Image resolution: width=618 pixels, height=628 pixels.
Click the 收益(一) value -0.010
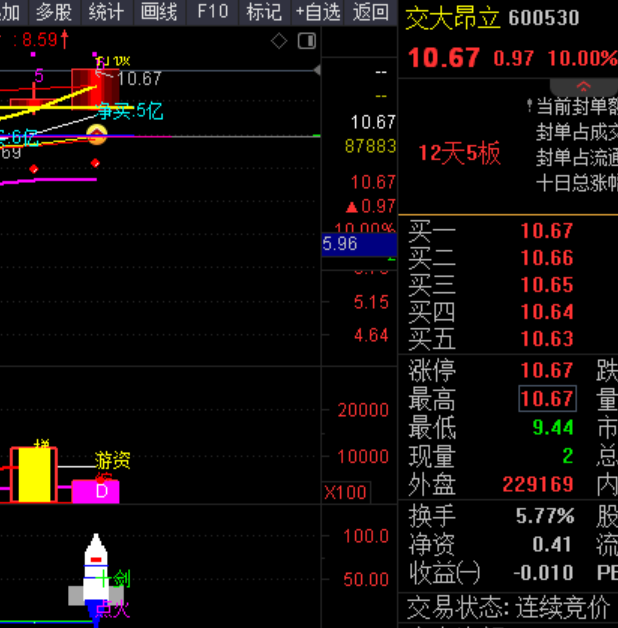(544, 573)
